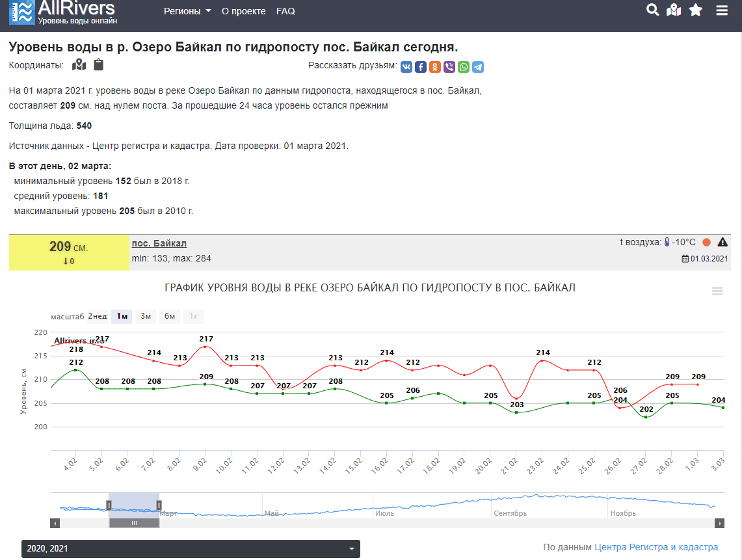
Task: Open the 2020, 2021 year selector
Action: pos(191,549)
